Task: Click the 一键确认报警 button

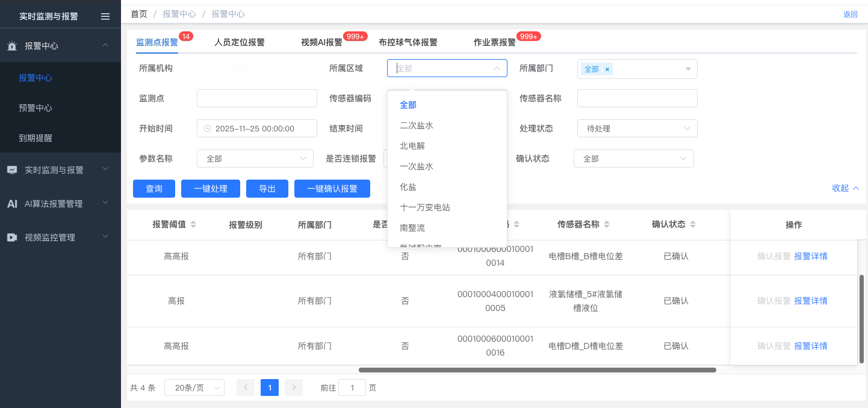Action: pyautogui.click(x=332, y=189)
